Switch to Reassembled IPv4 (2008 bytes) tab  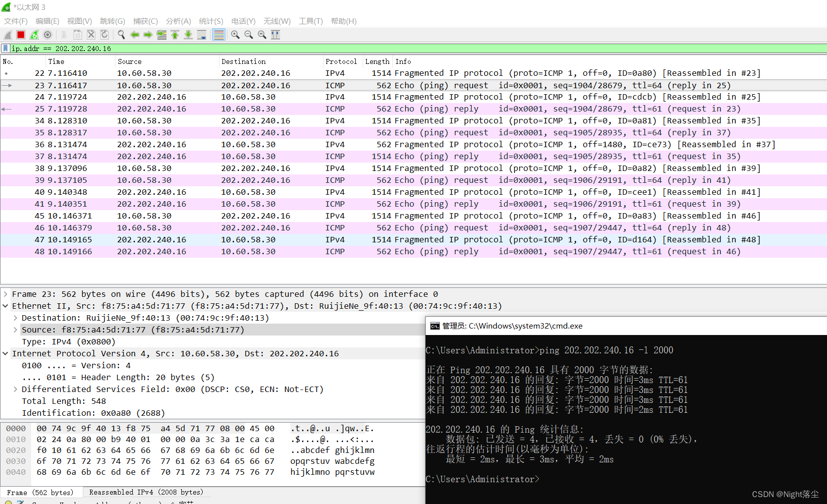[146, 492]
